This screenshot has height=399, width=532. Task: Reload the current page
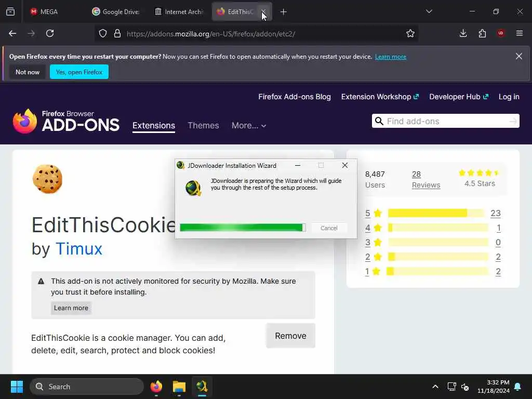click(x=50, y=33)
